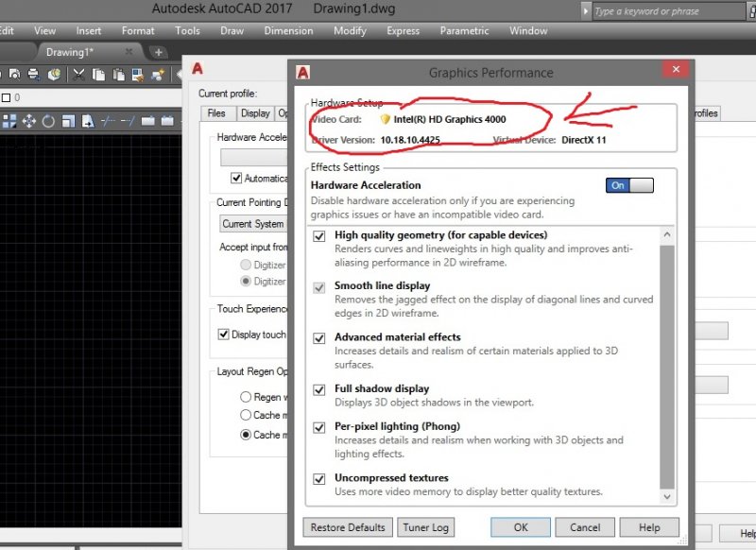Select the Trim tool icon
Screen dimensions: 756x550
click(108, 121)
